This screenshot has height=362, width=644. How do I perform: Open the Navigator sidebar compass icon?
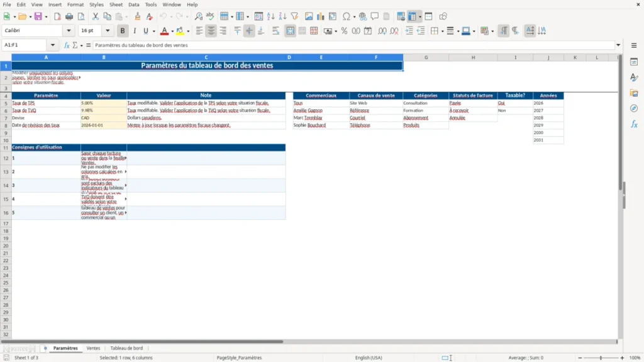click(634, 108)
